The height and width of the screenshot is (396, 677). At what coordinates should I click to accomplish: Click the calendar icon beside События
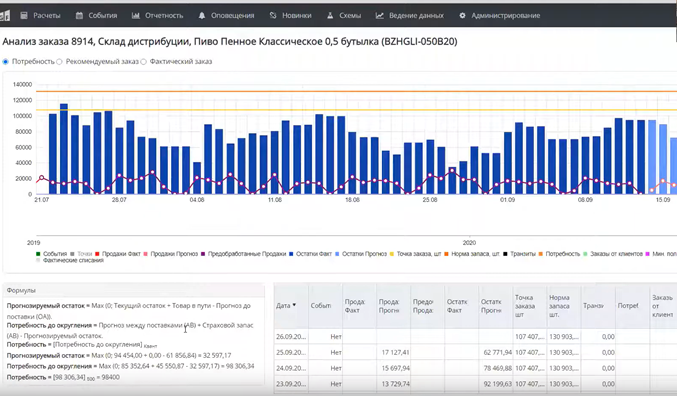pos(79,16)
